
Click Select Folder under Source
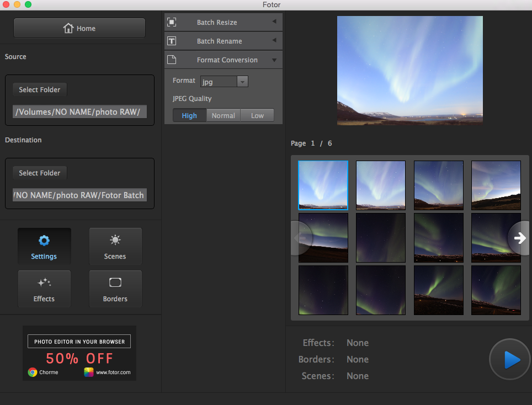40,89
